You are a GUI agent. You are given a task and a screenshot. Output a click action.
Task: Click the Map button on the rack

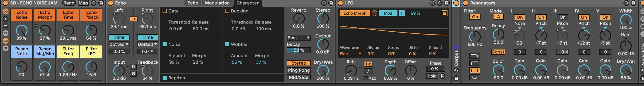coord(83,3)
